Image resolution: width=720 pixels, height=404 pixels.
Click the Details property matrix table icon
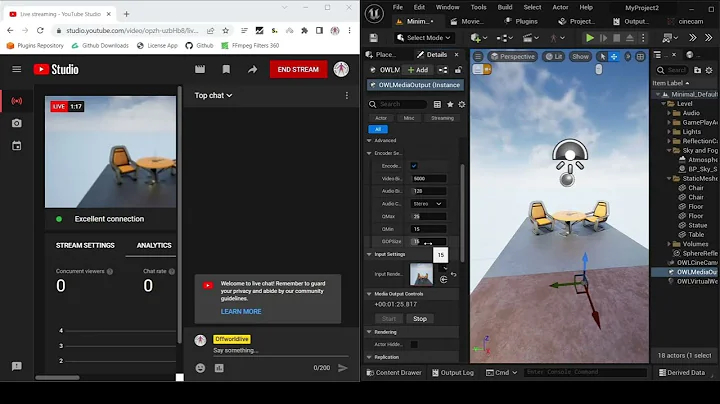pos(437,104)
